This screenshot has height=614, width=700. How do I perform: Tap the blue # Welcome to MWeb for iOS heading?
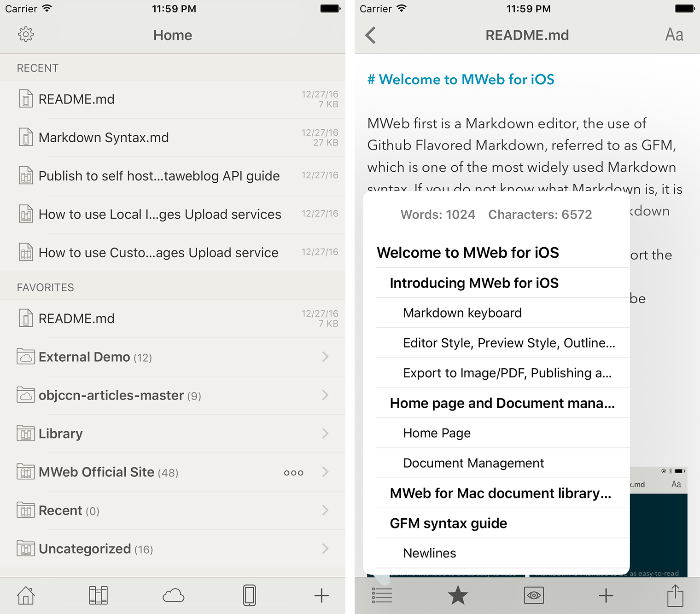[461, 80]
